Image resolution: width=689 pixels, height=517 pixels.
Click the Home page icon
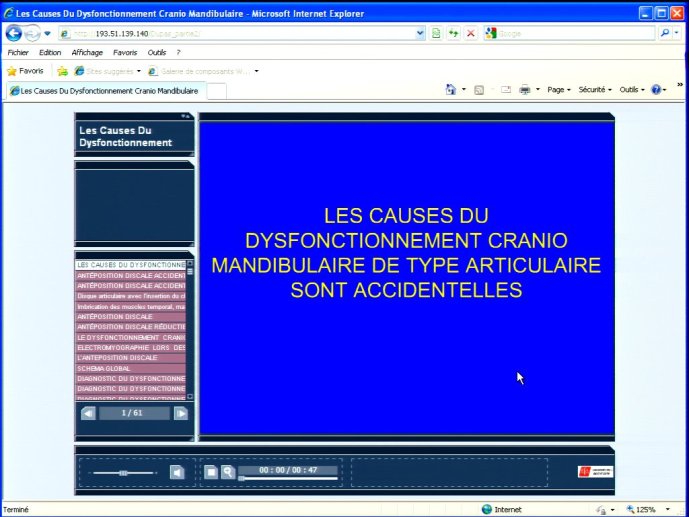(x=451, y=90)
